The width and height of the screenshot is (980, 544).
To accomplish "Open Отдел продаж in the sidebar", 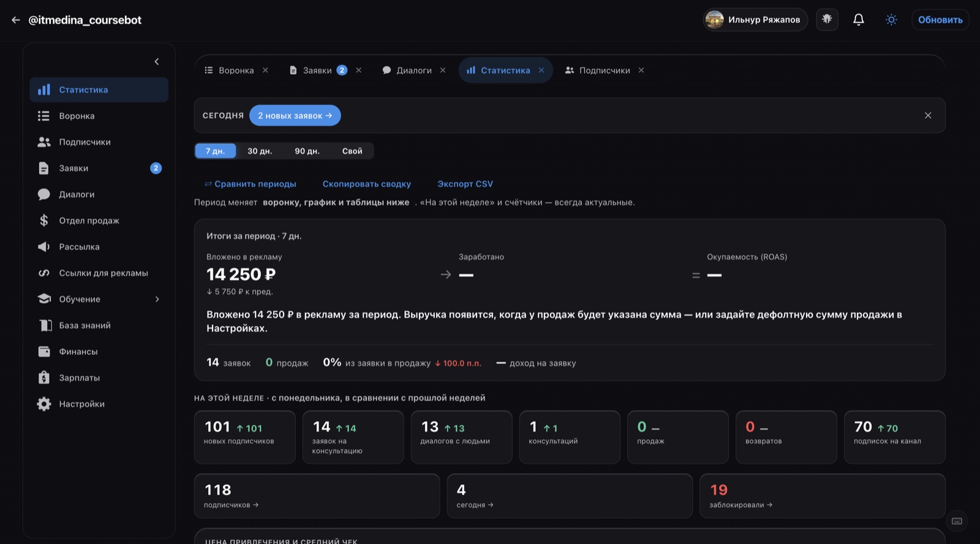I will [x=99, y=221].
